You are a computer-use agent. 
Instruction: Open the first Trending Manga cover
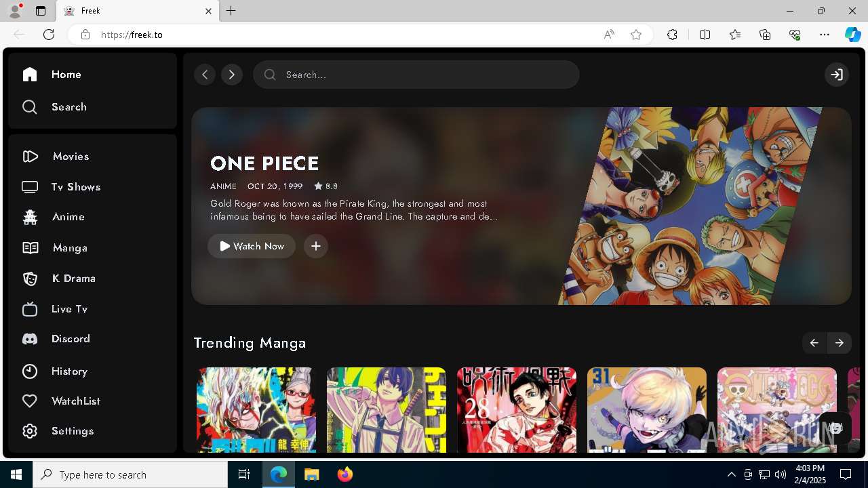click(x=256, y=410)
